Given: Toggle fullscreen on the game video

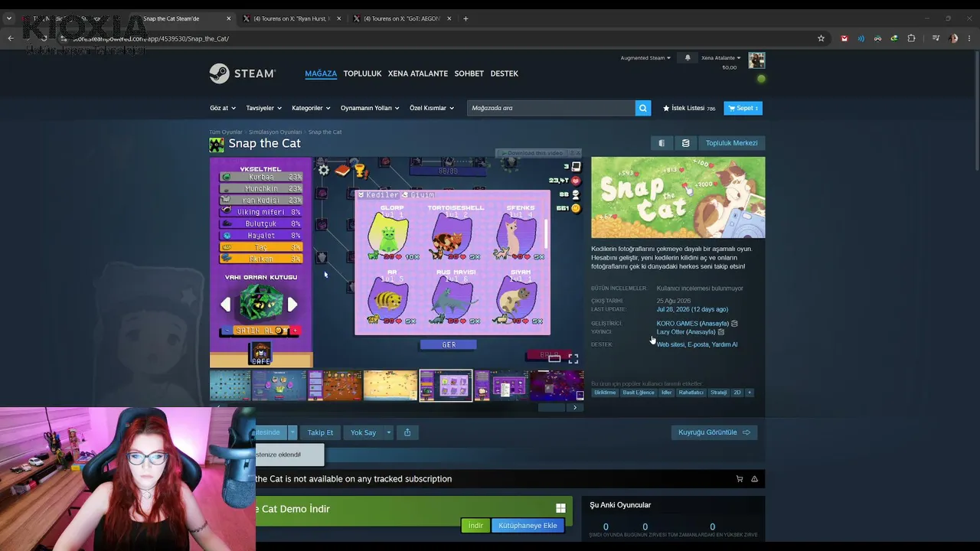Looking at the screenshot, I should (573, 358).
